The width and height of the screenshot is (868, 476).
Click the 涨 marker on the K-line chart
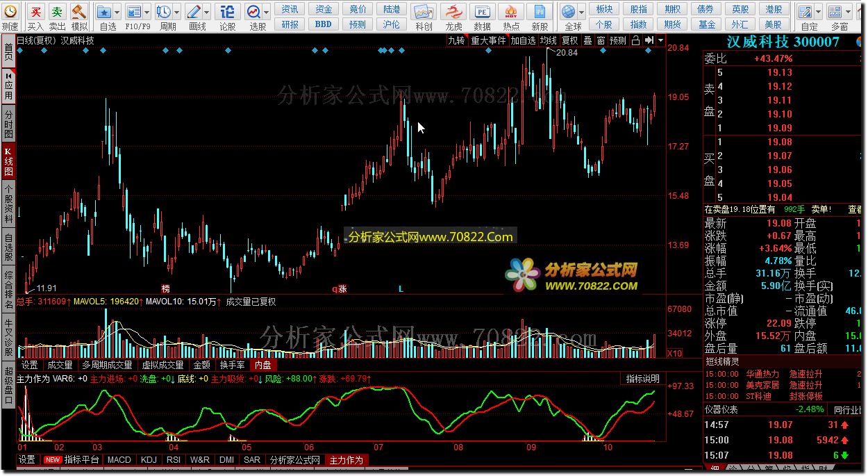[342, 288]
